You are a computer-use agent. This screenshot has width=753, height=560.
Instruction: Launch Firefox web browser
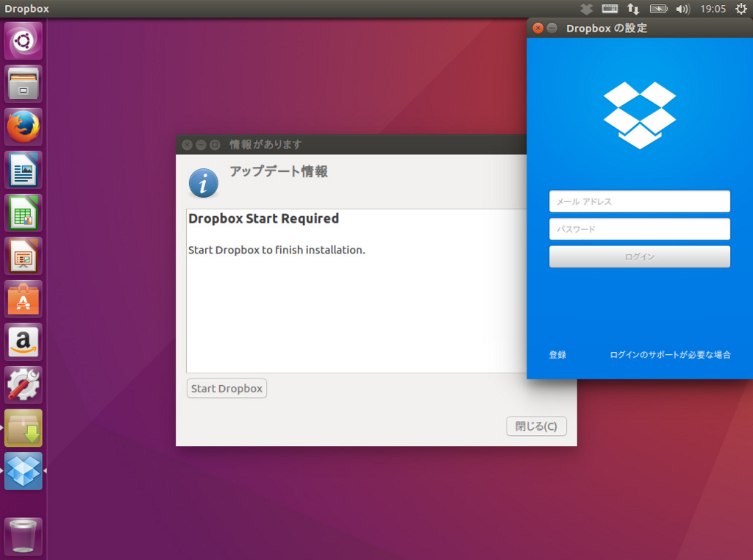point(23,126)
